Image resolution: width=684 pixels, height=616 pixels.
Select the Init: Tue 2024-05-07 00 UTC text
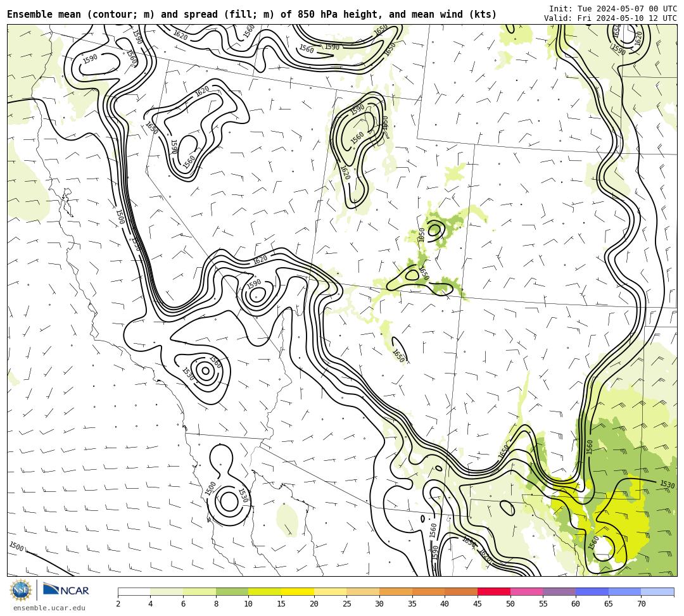(x=613, y=9)
